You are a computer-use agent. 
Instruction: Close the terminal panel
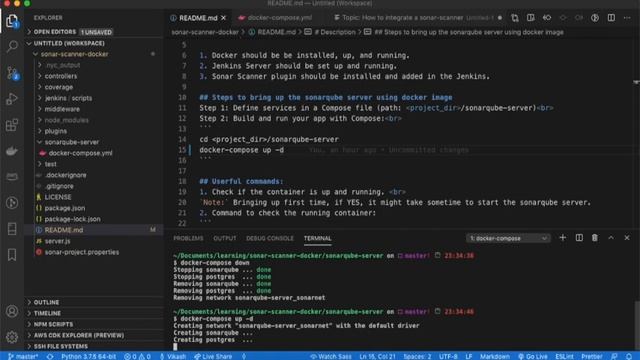pos(627,238)
